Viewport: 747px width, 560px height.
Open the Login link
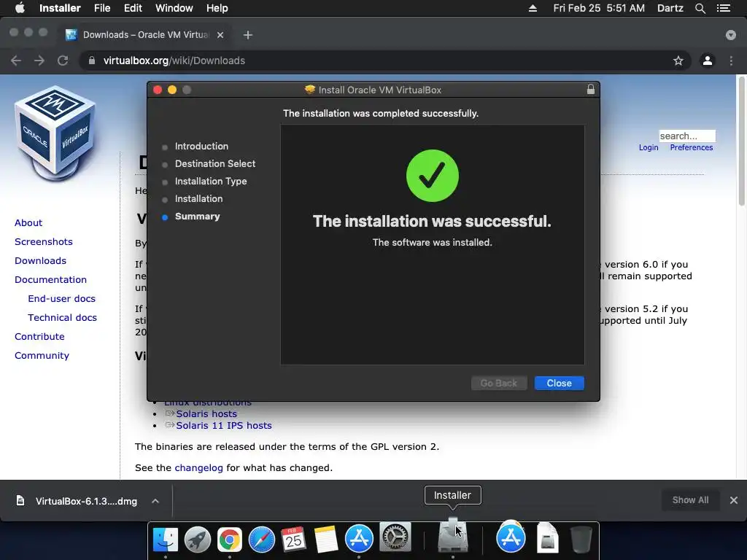tap(649, 147)
